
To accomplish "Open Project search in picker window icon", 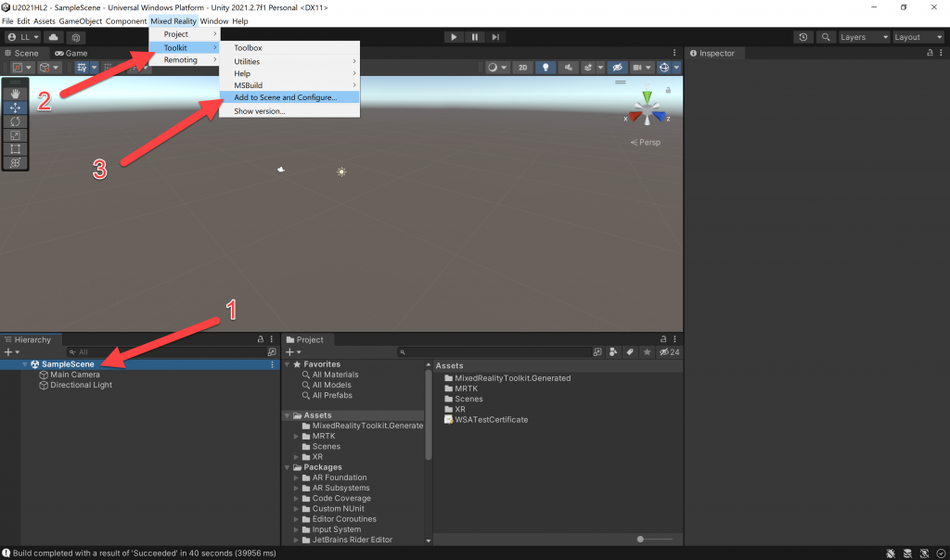I will tap(597, 351).
